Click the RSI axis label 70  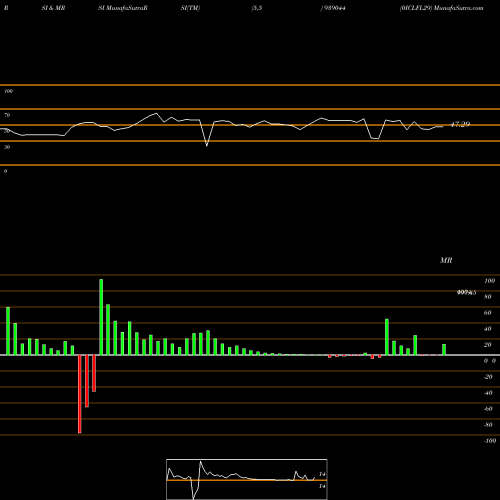[x=7, y=115]
